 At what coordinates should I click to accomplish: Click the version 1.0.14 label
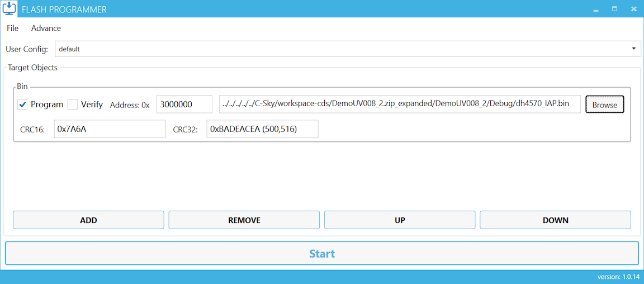click(x=618, y=277)
